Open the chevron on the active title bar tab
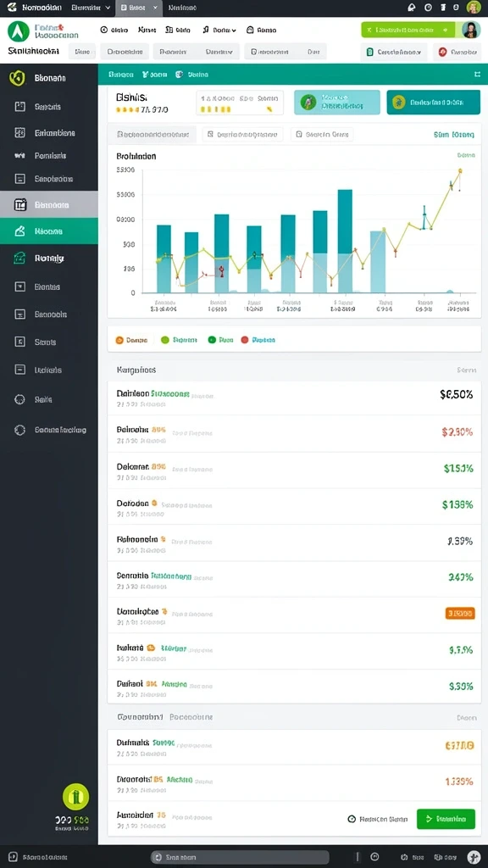This screenshot has width=488, height=868. (154, 8)
